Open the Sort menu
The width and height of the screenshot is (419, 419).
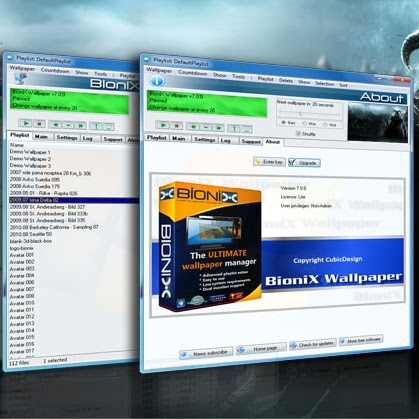[343, 85]
